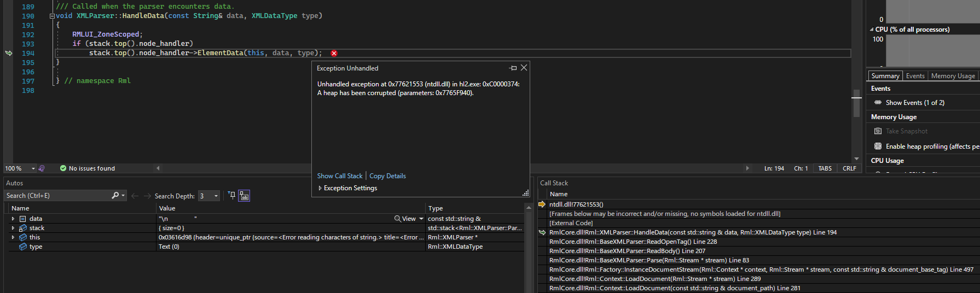Screen dimensions: 980x293
Task: Click the stack variable's locked cube icon
Action: coord(23,228)
